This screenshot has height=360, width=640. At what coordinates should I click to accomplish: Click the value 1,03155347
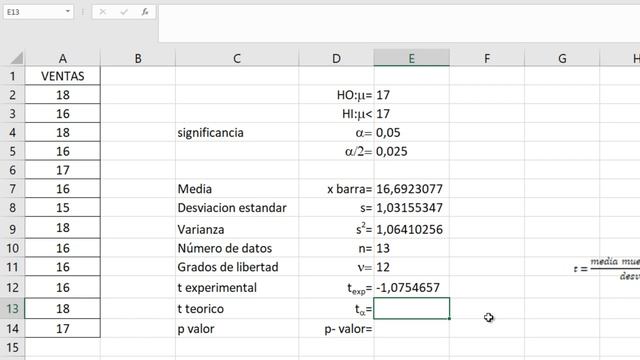(411, 207)
